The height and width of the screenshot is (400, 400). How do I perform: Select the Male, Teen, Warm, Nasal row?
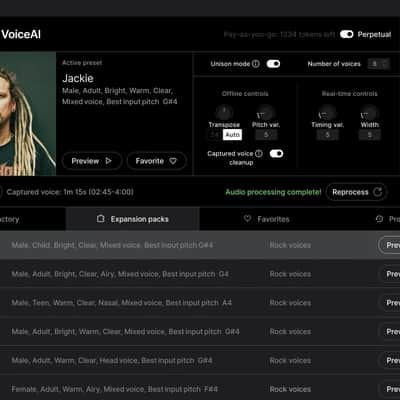pyautogui.click(x=200, y=303)
